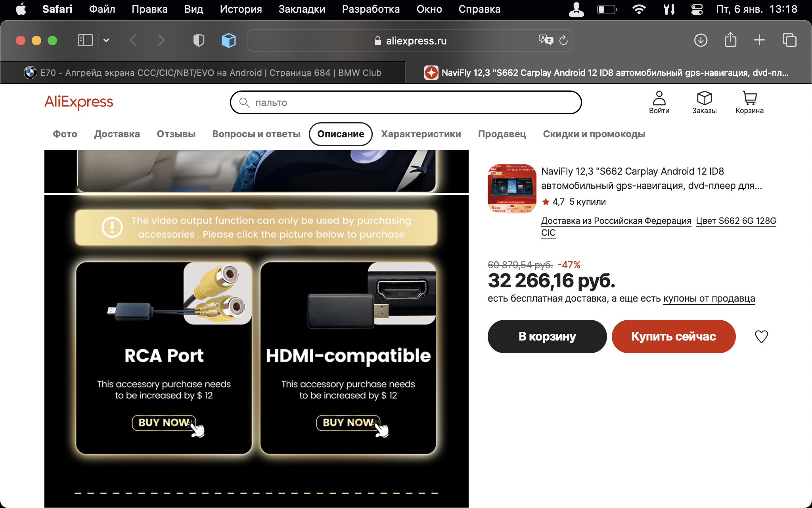Open Заказы orders page
This screenshot has width=812, height=508.
pos(704,102)
